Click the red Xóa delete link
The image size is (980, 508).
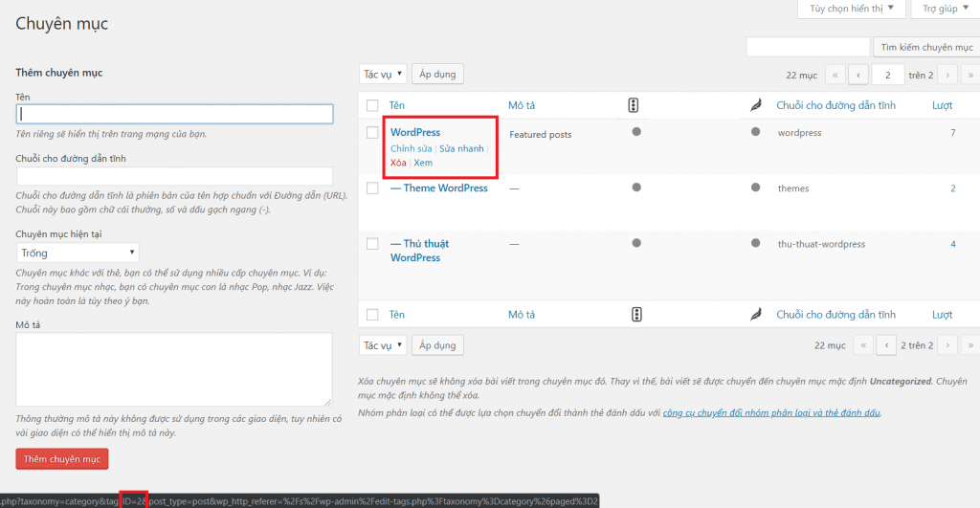tap(398, 163)
